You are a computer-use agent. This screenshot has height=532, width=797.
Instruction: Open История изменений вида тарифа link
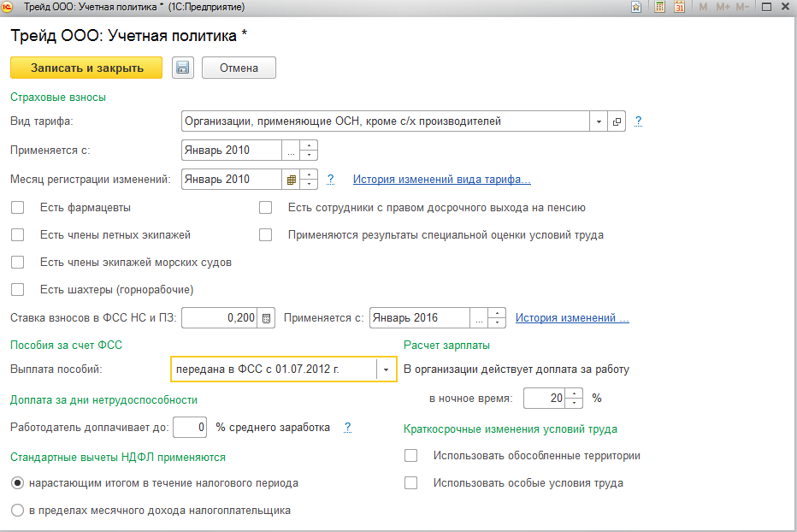tap(442, 180)
